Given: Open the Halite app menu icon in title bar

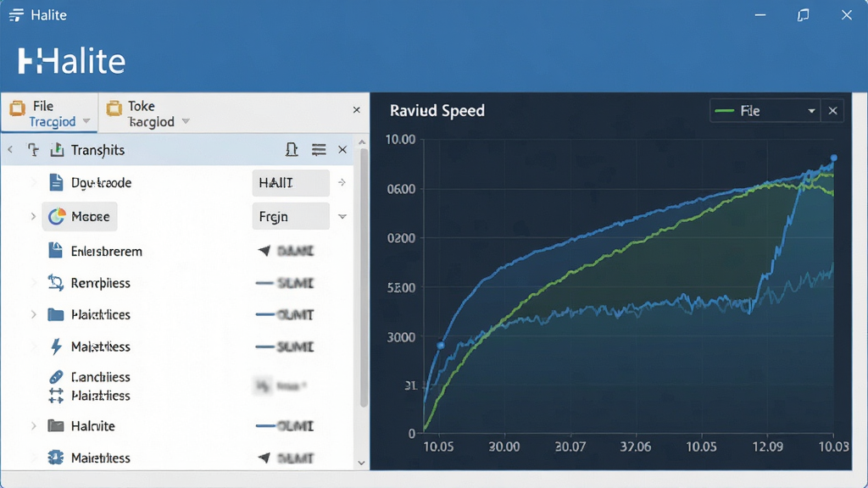Looking at the screenshot, I should pyautogui.click(x=16, y=15).
